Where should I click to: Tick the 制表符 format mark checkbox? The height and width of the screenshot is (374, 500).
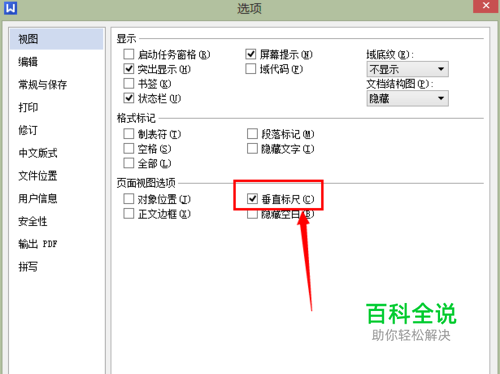coord(129,134)
